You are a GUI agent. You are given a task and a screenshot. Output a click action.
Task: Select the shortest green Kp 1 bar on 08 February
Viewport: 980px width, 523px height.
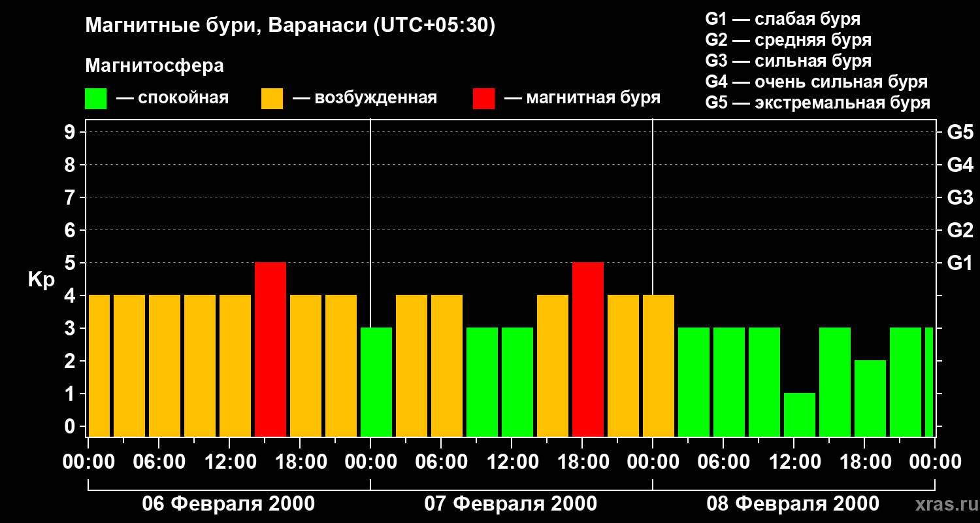click(x=800, y=415)
